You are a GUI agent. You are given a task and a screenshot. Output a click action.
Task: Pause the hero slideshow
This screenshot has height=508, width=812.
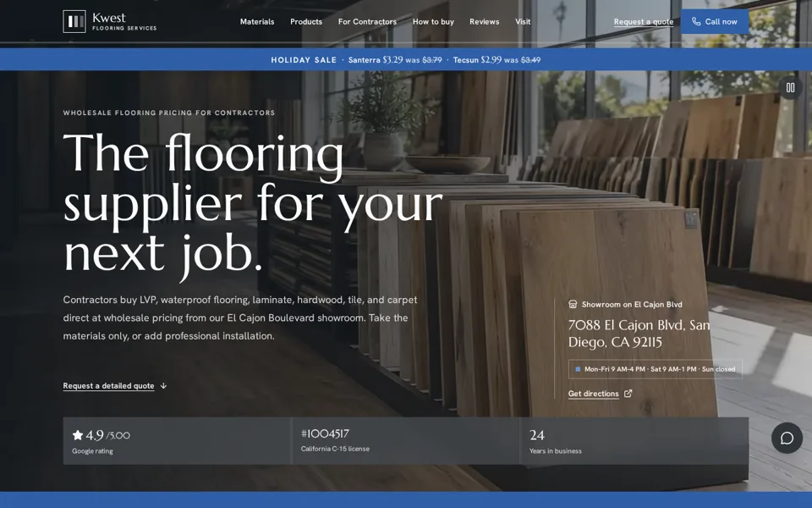(790, 87)
